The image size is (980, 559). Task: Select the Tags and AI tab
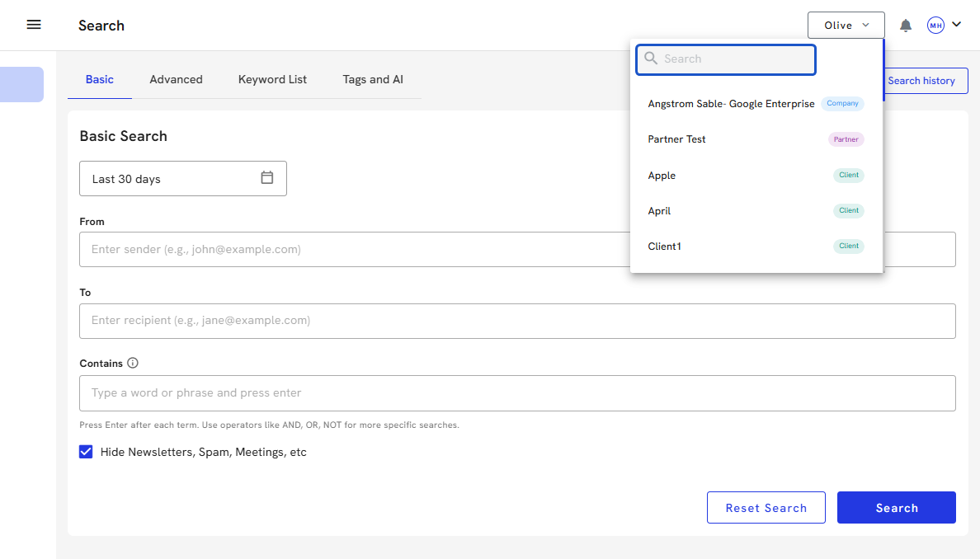[x=373, y=79]
